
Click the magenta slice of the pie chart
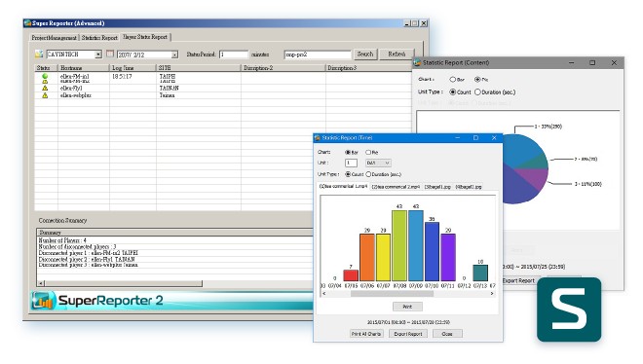[x=535, y=178]
